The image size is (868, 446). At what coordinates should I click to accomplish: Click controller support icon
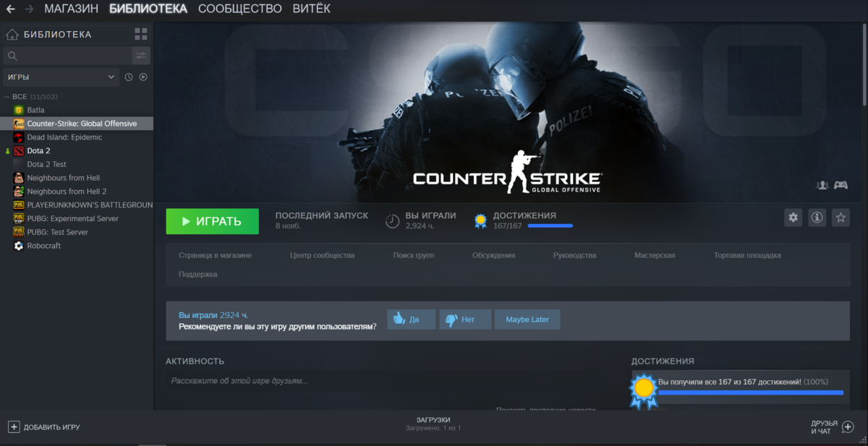pos(841,185)
